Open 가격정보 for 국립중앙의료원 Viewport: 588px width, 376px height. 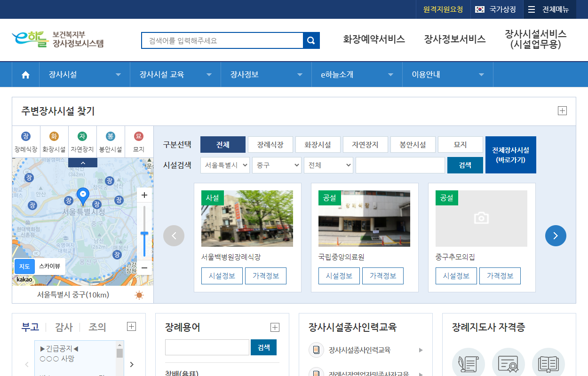pyautogui.click(x=383, y=275)
